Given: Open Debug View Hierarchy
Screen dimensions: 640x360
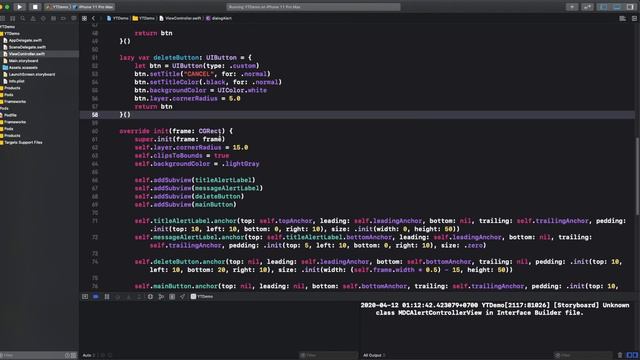Looking at the screenshot, I should [150, 297].
